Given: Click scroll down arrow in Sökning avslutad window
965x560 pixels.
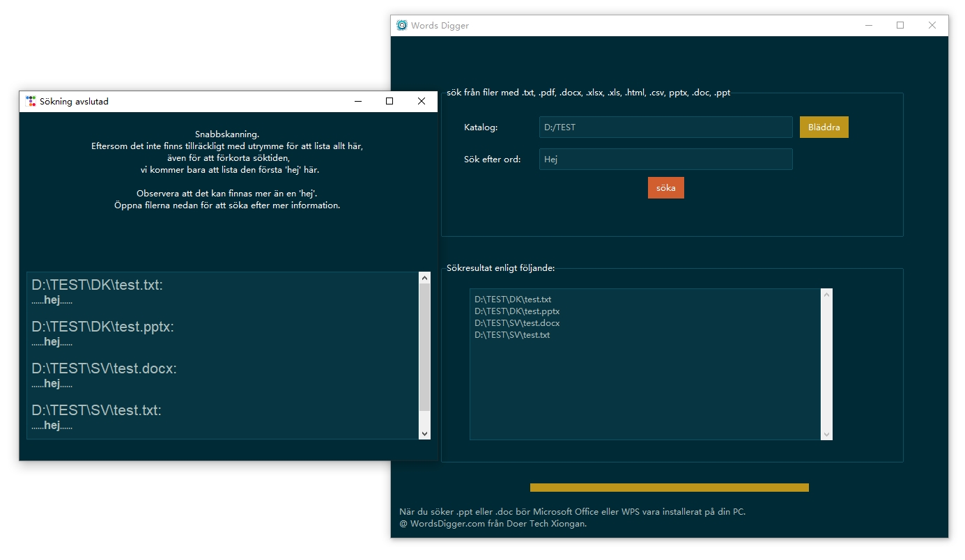Looking at the screenshot, I should (x=425, y=433).
